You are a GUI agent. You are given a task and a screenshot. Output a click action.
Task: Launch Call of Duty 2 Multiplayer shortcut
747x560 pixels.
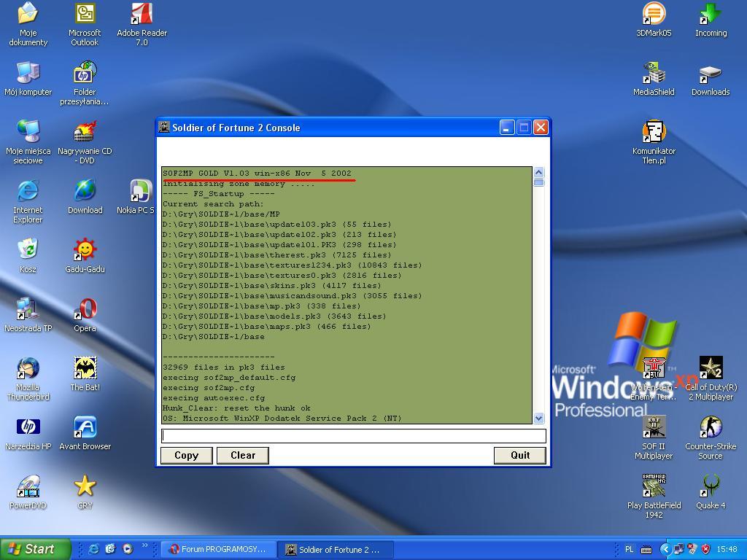pyautogui.click(x=711, y=378)
